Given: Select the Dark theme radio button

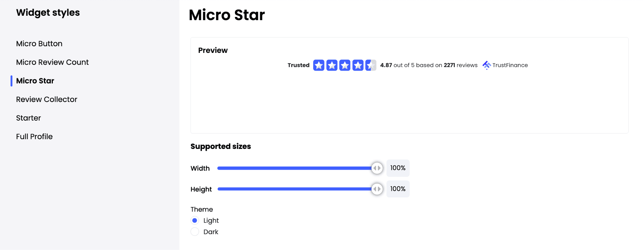Looking at the screenshot, I should [195, 232].
